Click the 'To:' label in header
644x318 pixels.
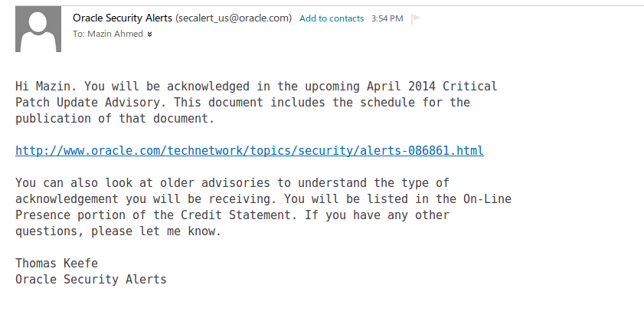coord(79,34)
